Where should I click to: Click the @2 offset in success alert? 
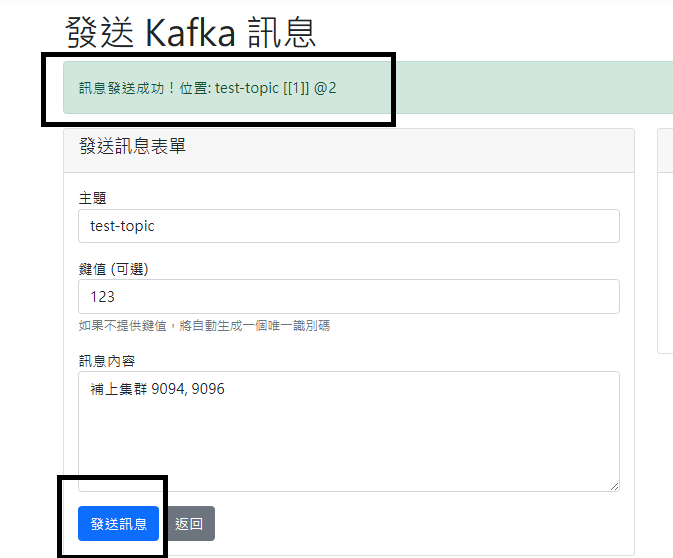(x=325, y=88)
